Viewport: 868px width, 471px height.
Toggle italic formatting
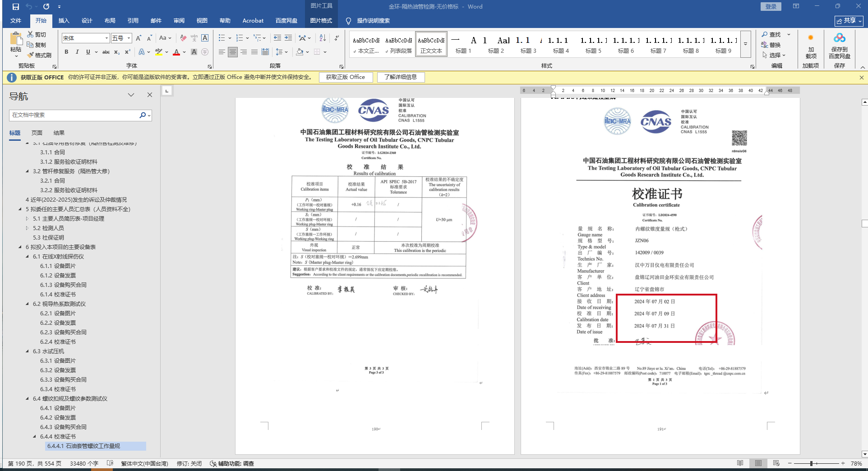click(77, 52)
